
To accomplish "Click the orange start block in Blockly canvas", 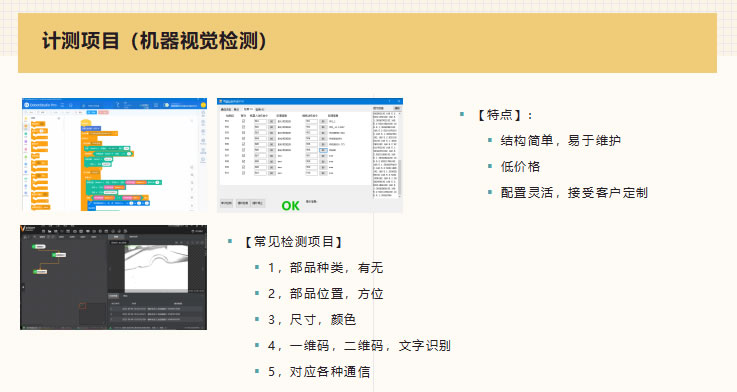I will (85, 123).
